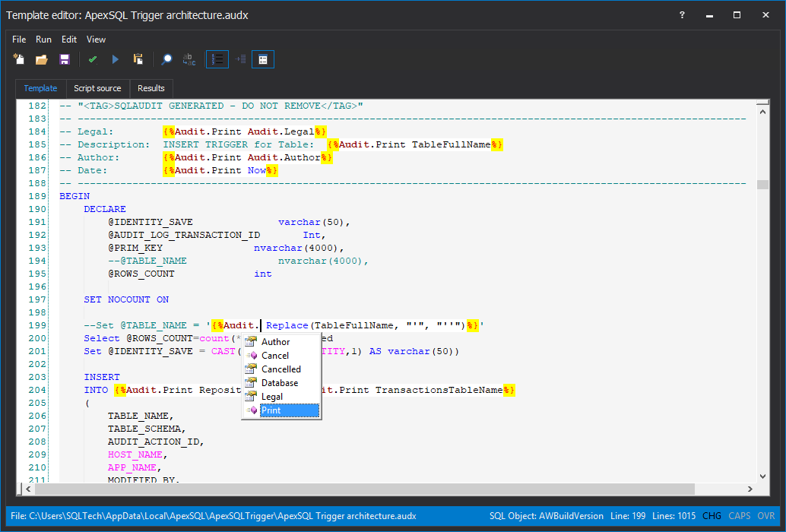Click the New template icon

tap(19, 59)
